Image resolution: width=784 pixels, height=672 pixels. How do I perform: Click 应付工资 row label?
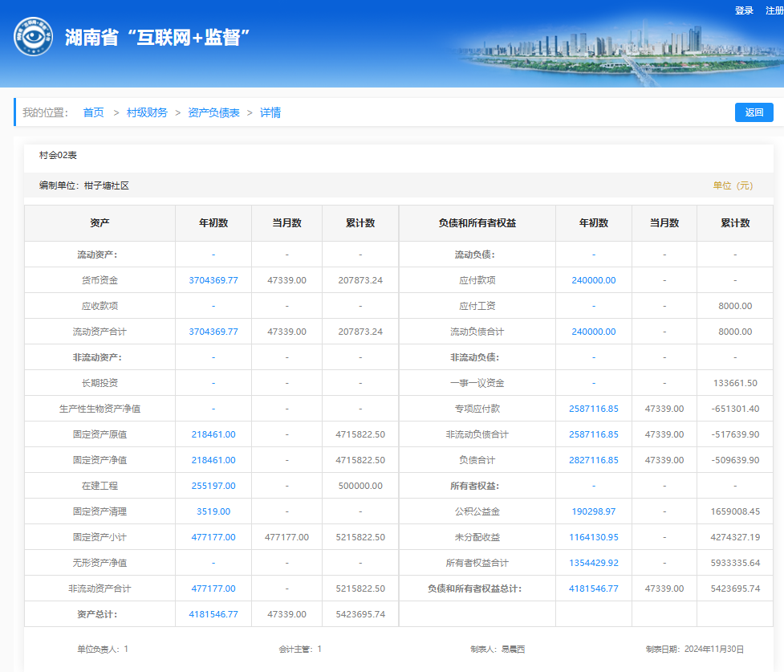point(477,306)
